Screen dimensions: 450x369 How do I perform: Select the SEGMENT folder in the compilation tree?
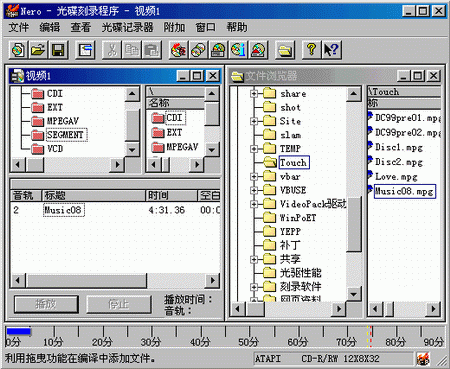coord(65,135)
